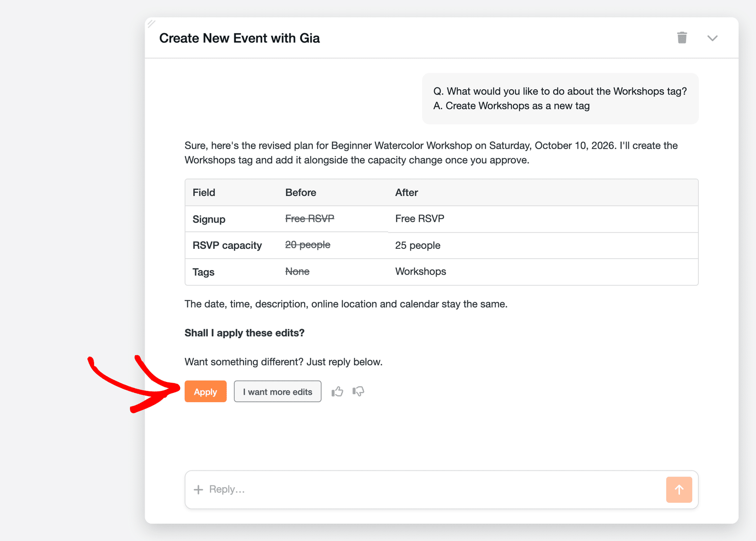Click the 'Before' column header
Viewport: 756px width, 541px height.
[301, 193]
